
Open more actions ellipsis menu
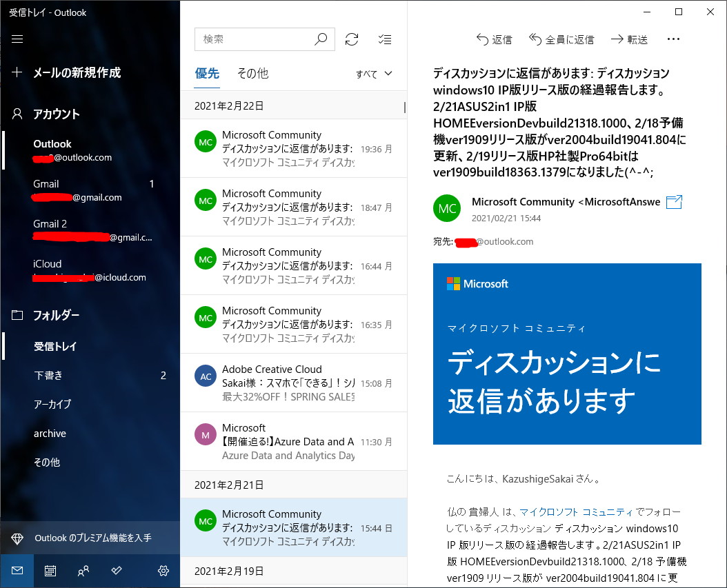[x=673, y=39]
